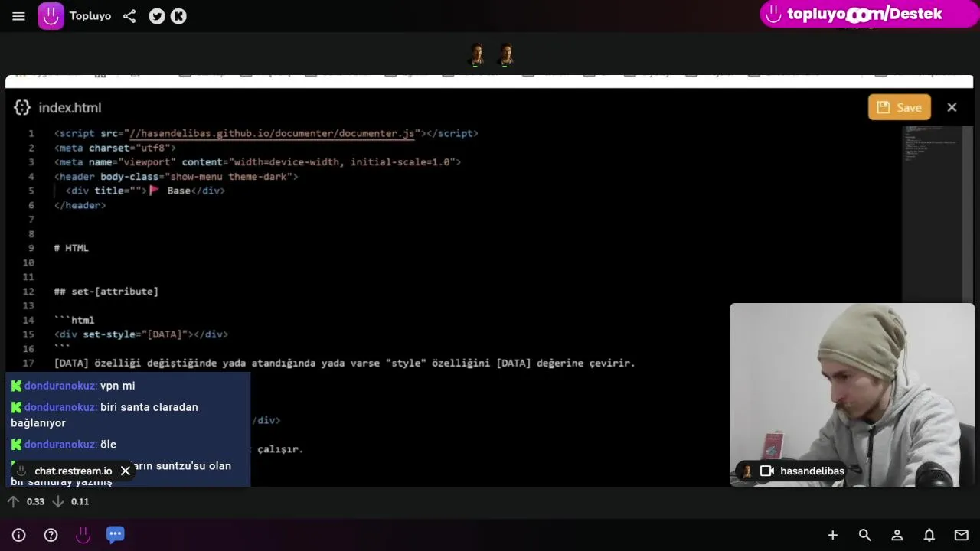Open the help question mark icon
980x551 pixels.
click(51, 535)
